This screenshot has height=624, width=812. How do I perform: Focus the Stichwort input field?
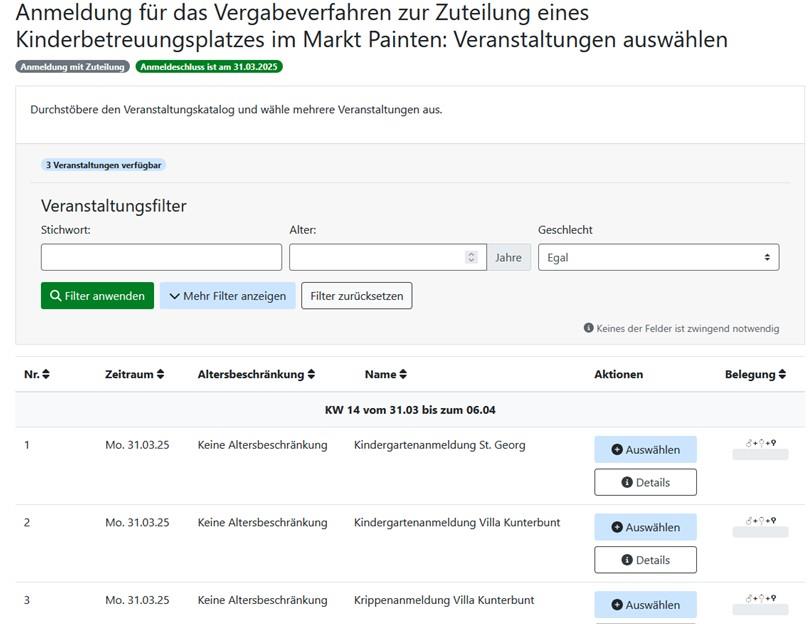[x=162, y=257]
